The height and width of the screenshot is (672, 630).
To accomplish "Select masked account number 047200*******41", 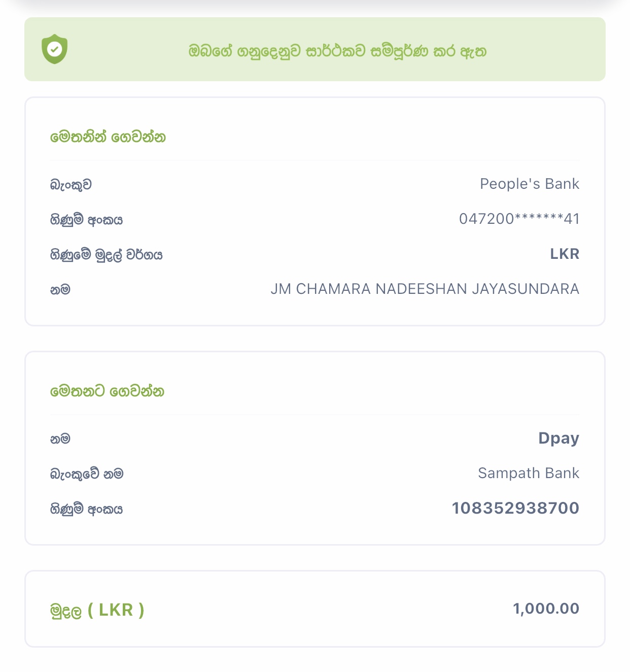I will coord(519,219).
